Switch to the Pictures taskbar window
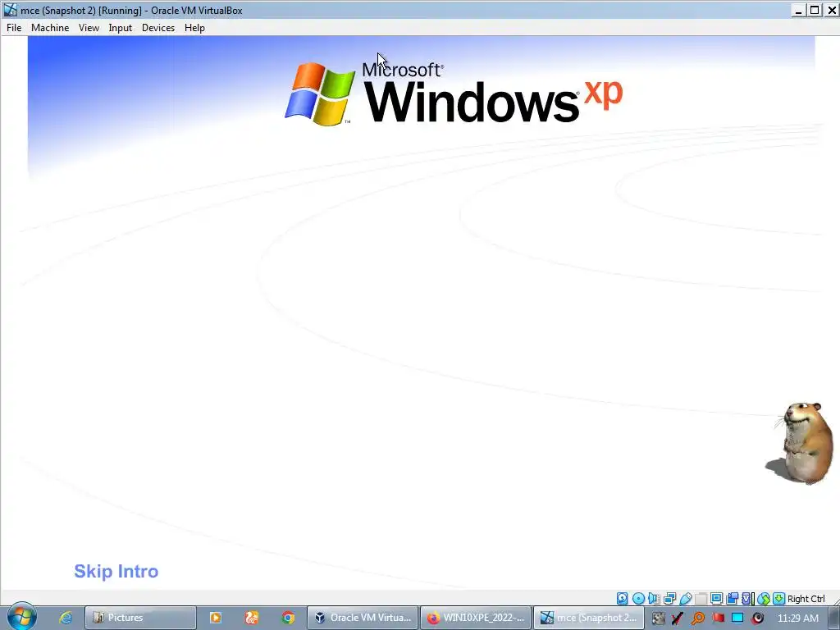Image resolution: width=840 pixels, height=630 pixels. point(141,618)
